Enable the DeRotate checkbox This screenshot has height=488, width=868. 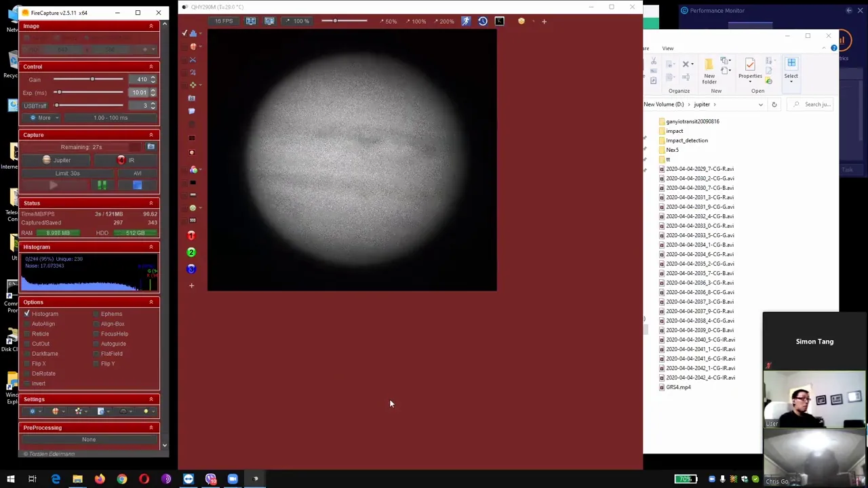pos(27,373)
